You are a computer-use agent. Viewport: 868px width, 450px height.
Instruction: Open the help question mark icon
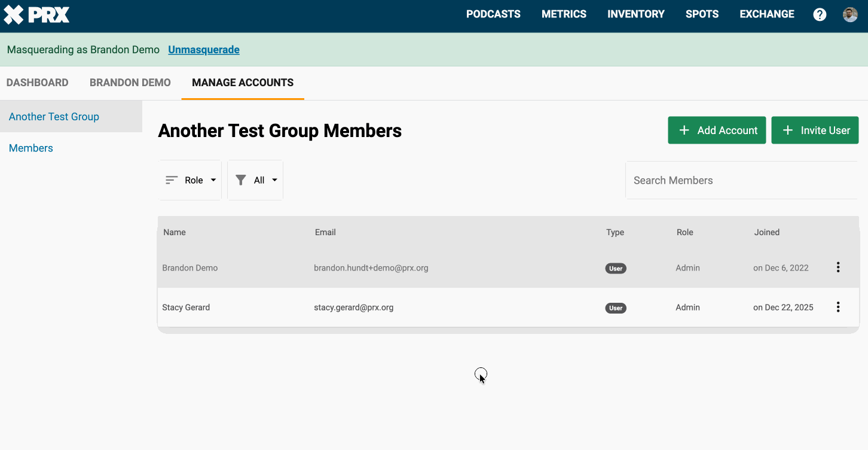(820, 14)
